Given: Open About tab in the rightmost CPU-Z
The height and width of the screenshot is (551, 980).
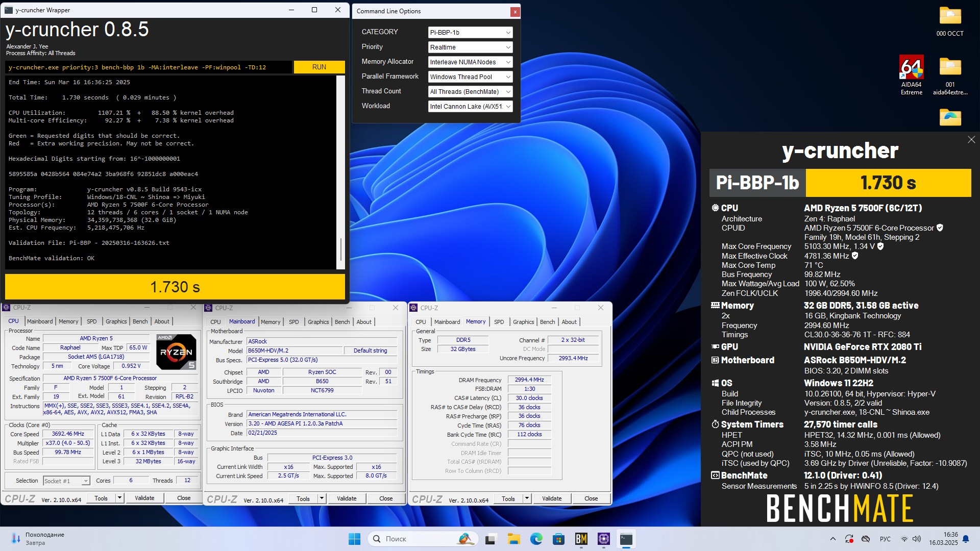Looking at the screenshot, I should point(569,322).
